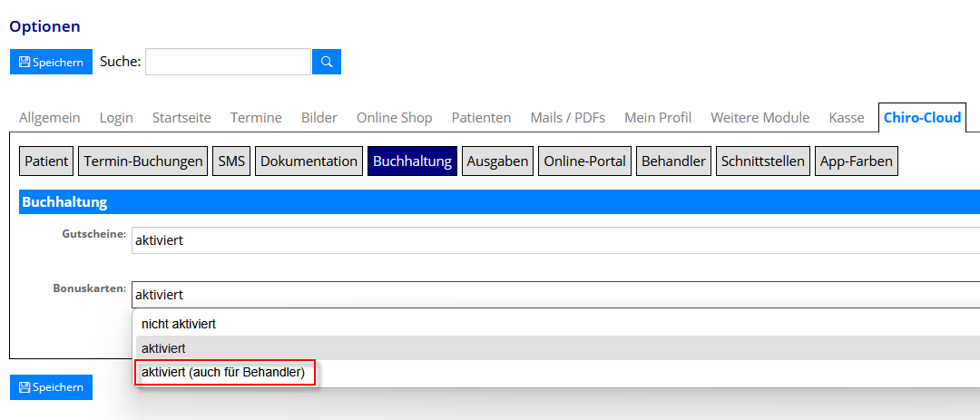Image resolution: width=980 pixels, height=420 pixels.
Task: Open the Gutscheine dropdown
Action: point(555,240)
